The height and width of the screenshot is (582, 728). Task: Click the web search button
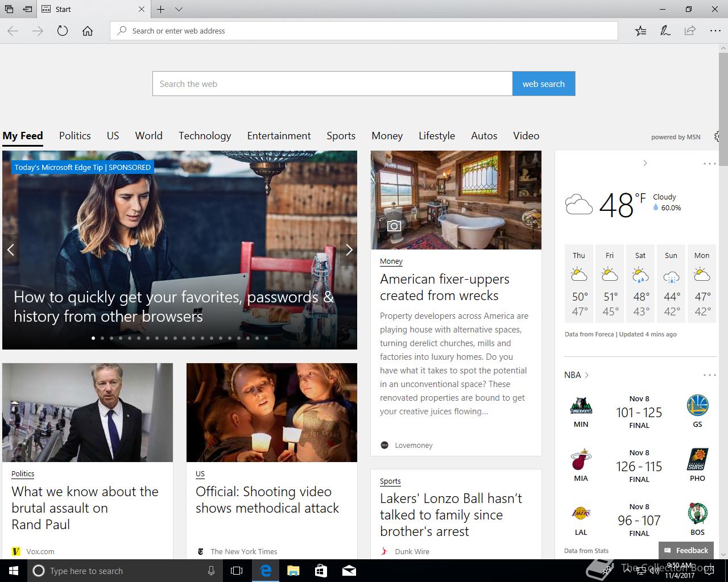544,84
